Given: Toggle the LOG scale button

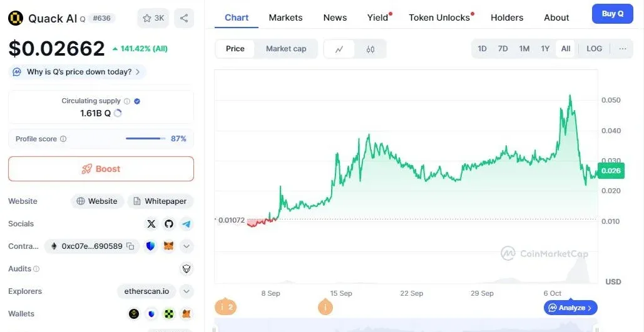Looking at the screenshot, I should point(594,49).
